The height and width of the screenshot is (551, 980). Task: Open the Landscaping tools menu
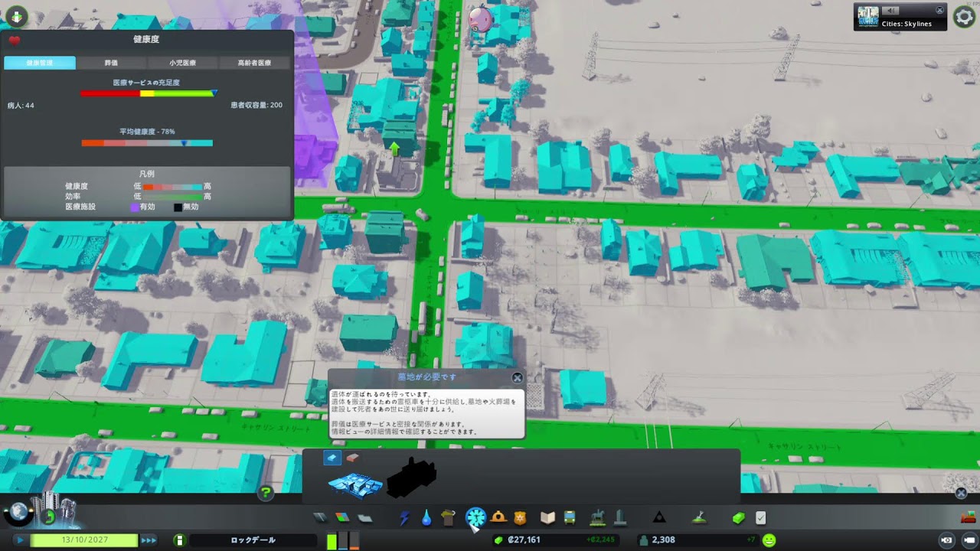[699, 518]
